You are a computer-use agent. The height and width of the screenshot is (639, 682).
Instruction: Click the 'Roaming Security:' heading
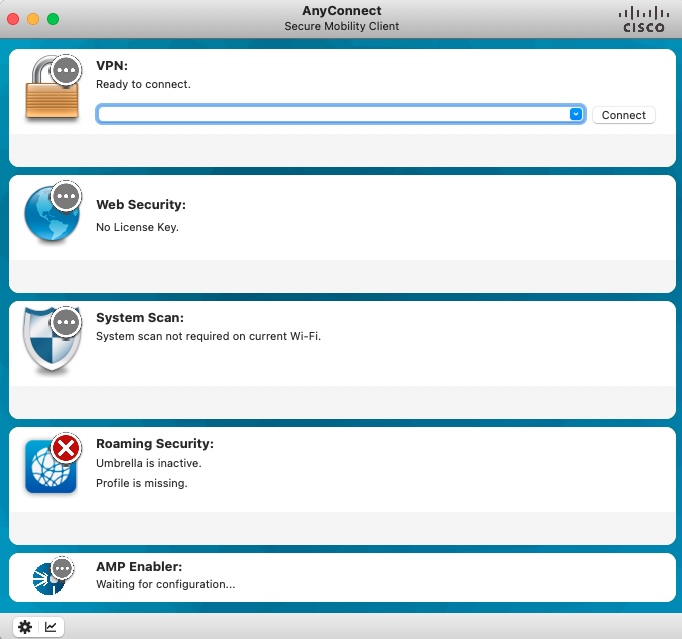(x=155, y=444)
